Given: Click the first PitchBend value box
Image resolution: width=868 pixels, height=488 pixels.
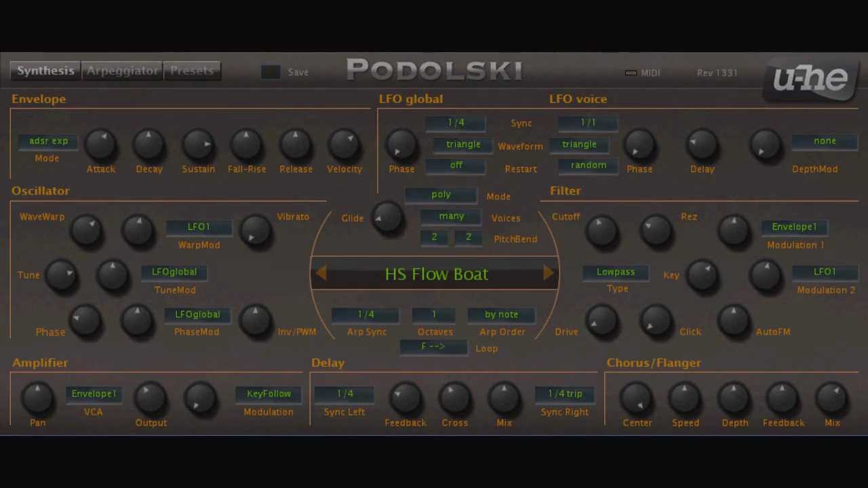Looking at the screenshot, I should 434,238.
